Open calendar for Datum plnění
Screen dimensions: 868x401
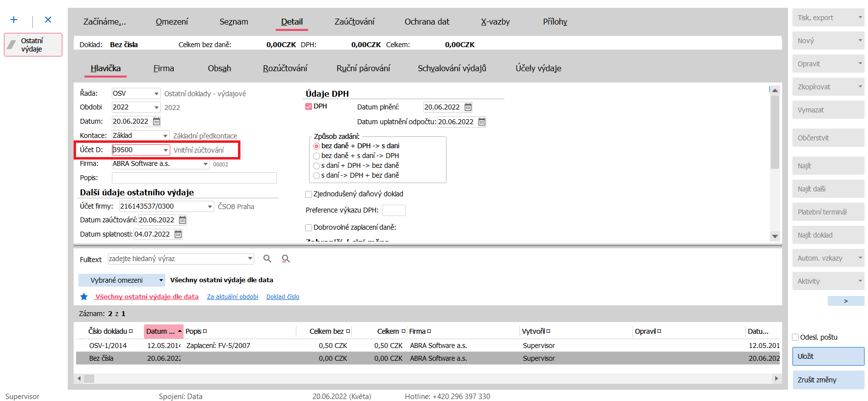click(468, 107)
